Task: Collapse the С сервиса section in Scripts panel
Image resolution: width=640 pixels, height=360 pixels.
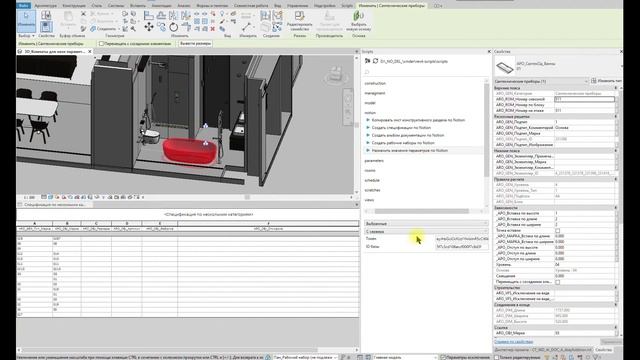Action: click(x=426, y=231)
